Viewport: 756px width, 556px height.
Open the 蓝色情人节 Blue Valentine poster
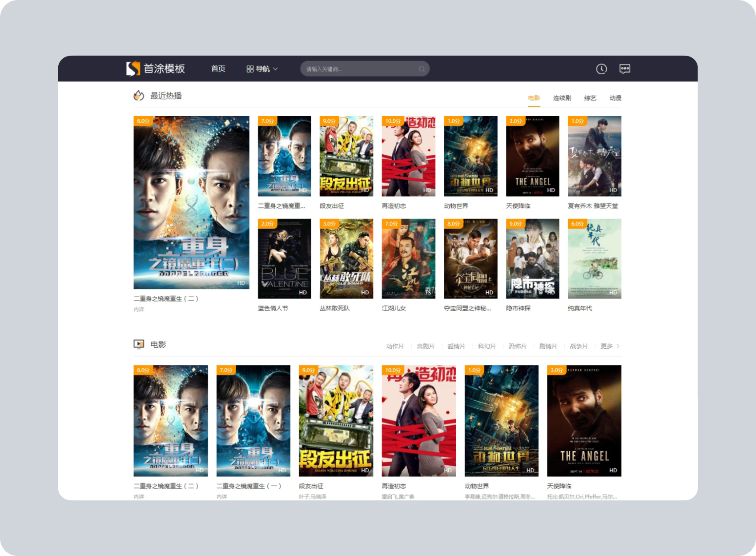pos(285,258)
